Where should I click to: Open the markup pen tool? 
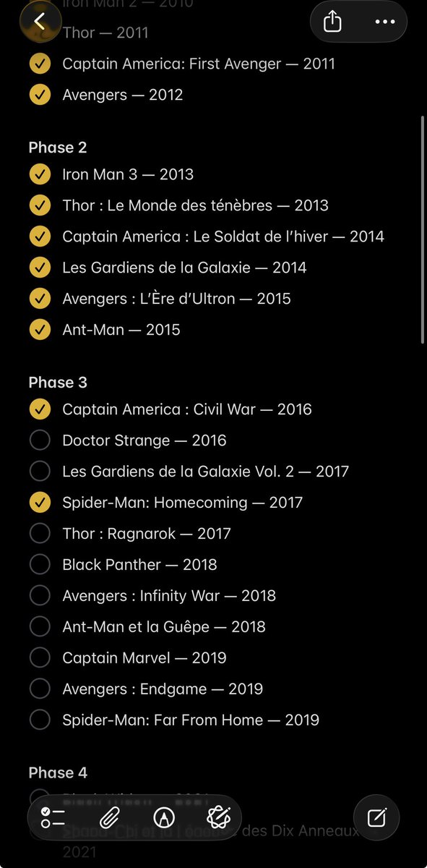(x=164, y=817)
